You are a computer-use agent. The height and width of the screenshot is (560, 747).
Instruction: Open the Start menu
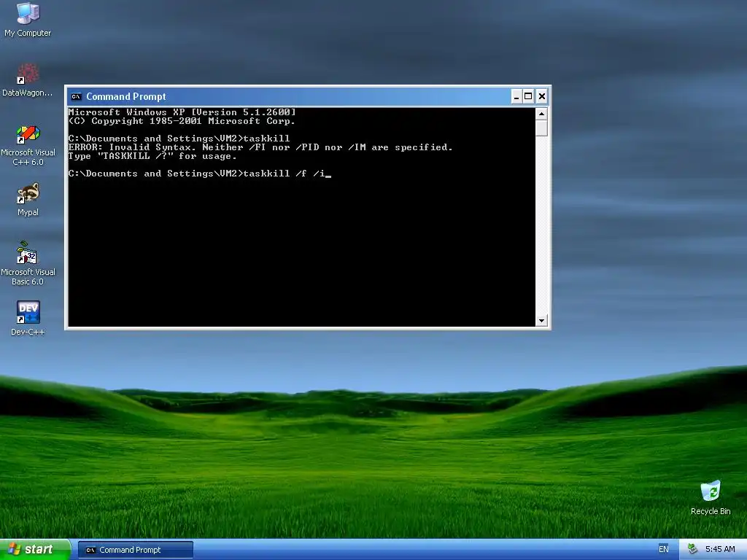(35, 549)
